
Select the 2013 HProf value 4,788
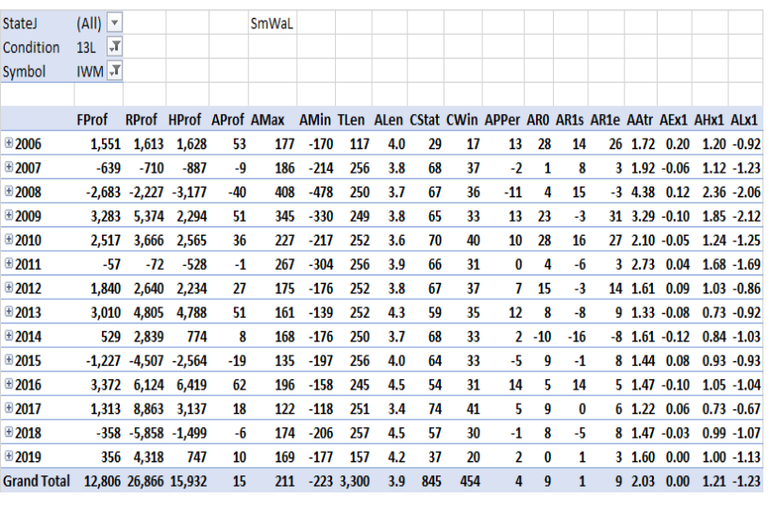(192, 312)
